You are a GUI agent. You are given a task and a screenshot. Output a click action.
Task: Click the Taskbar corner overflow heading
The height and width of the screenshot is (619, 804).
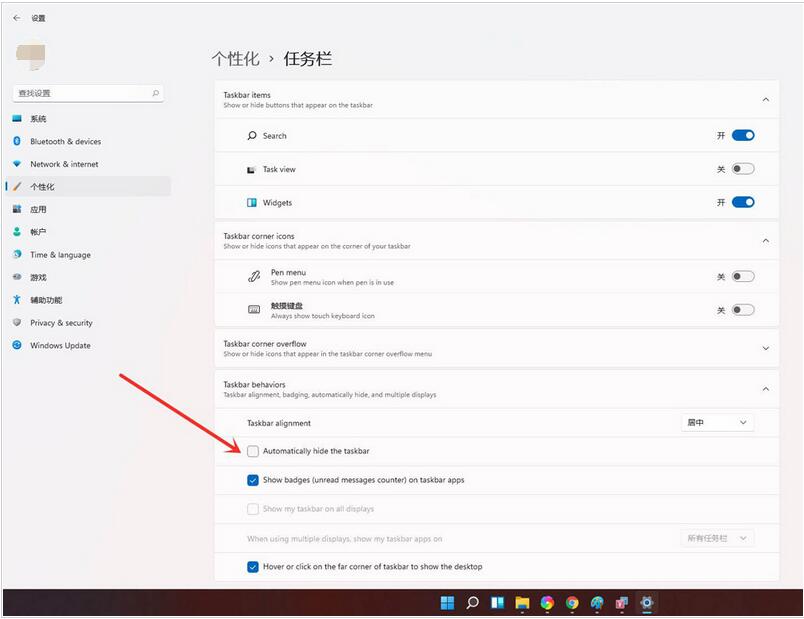[x=265, y=344]
